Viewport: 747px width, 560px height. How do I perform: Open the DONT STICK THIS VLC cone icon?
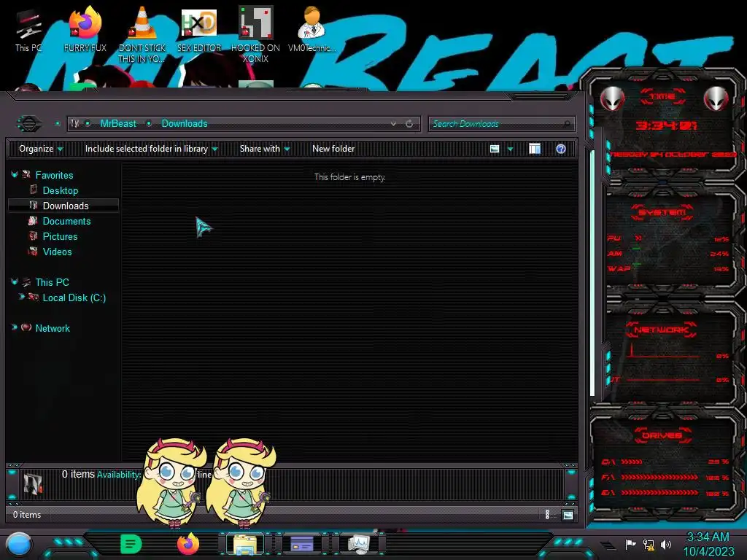click(142, 34)
